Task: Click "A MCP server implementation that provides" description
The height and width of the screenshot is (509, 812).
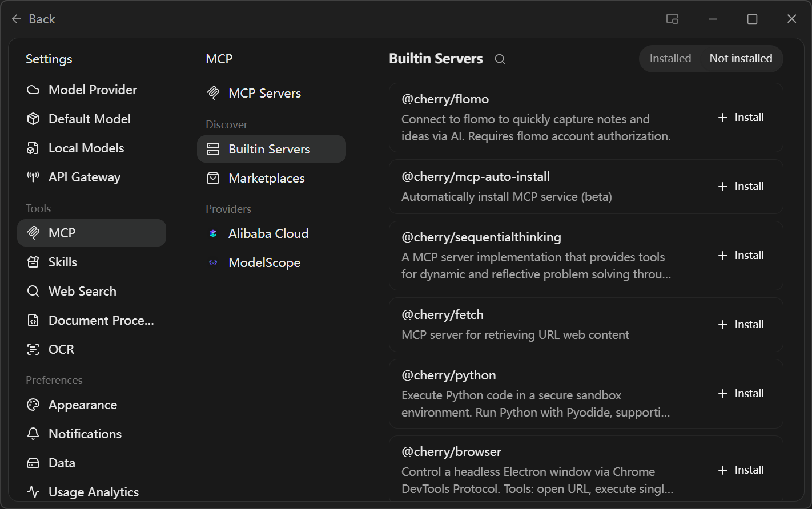Action: click(536, 265)
